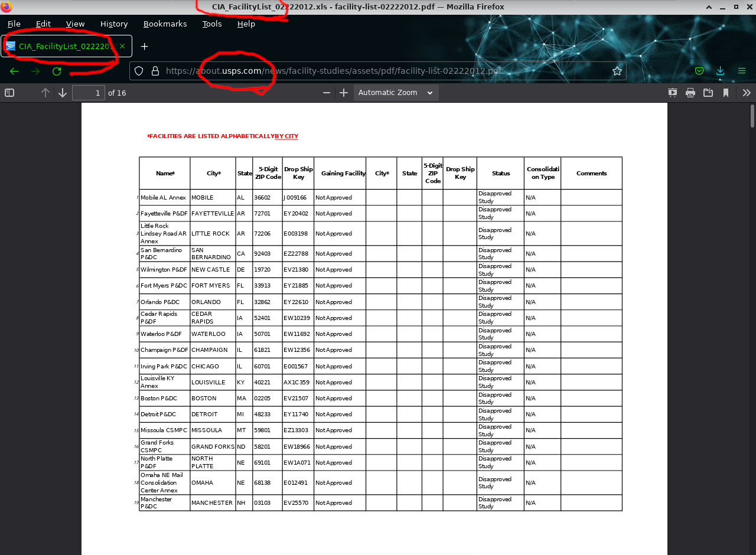Open the Downloads panel
Image resolution: width=756 pixels, height=555 pixels.
tap(720, 71)
